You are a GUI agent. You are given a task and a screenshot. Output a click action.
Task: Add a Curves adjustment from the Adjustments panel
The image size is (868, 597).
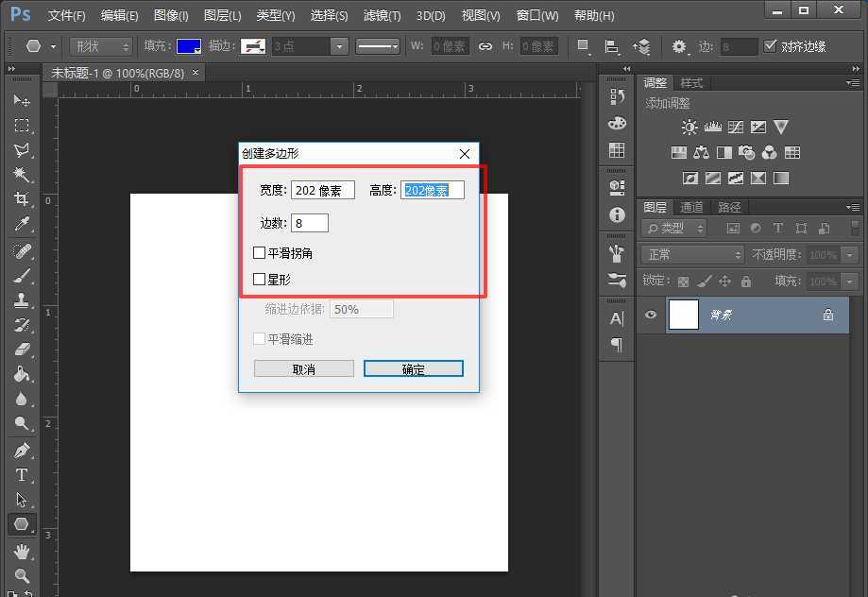(x=735, y=127)
